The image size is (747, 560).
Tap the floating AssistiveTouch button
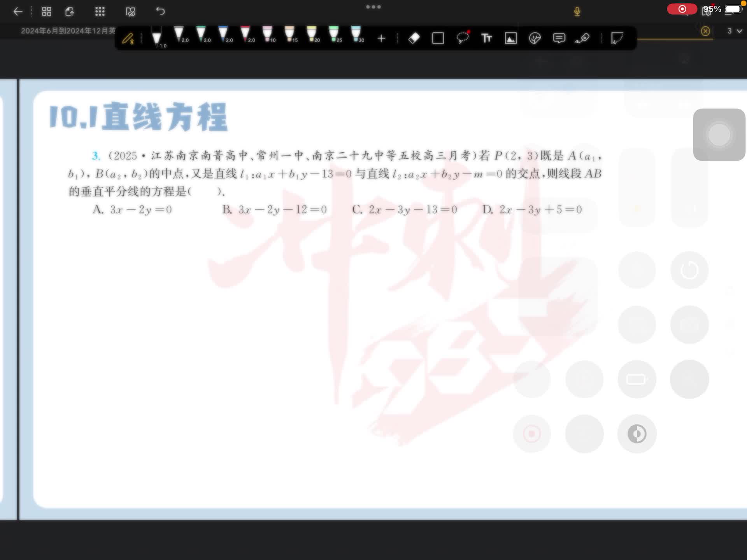click(719, 135)
